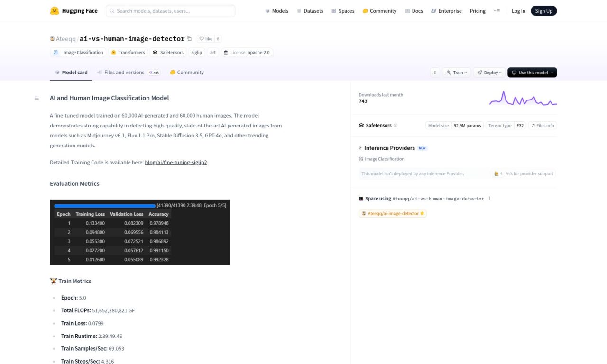
Task: Click the AI and Human Image Classification heading
Action: 110,98
